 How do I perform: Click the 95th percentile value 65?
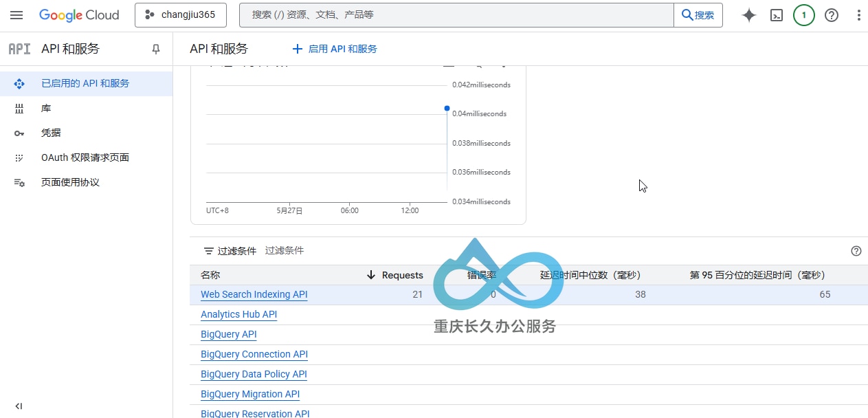click(825, 294)
